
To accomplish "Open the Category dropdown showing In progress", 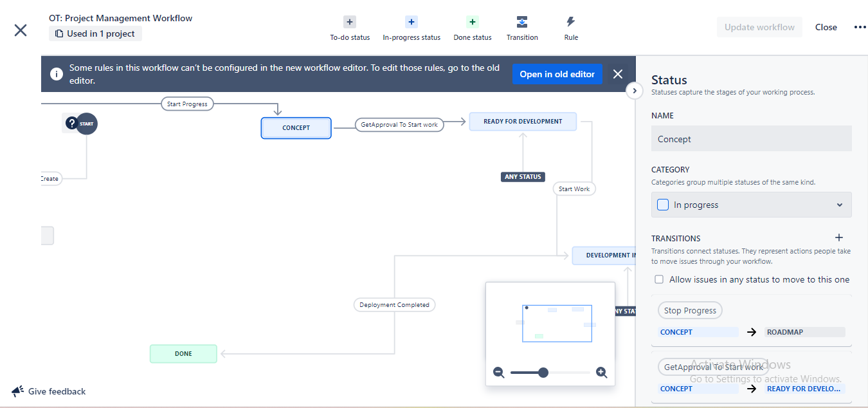I will tap(751, 204).
